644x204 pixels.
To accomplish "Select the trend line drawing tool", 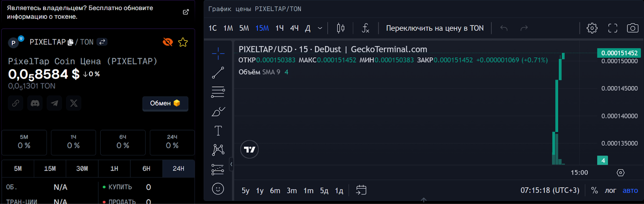I will (x=218, y=73).
